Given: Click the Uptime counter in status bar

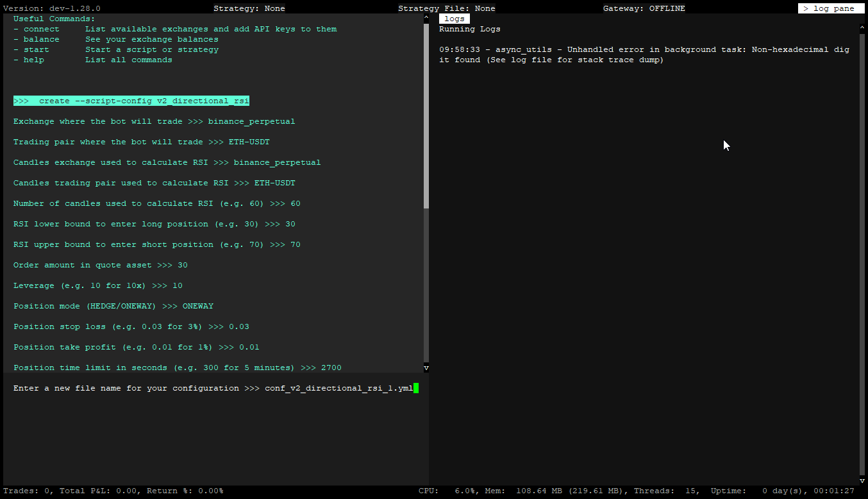Looking at the screenshot, I should click(782, 491).
